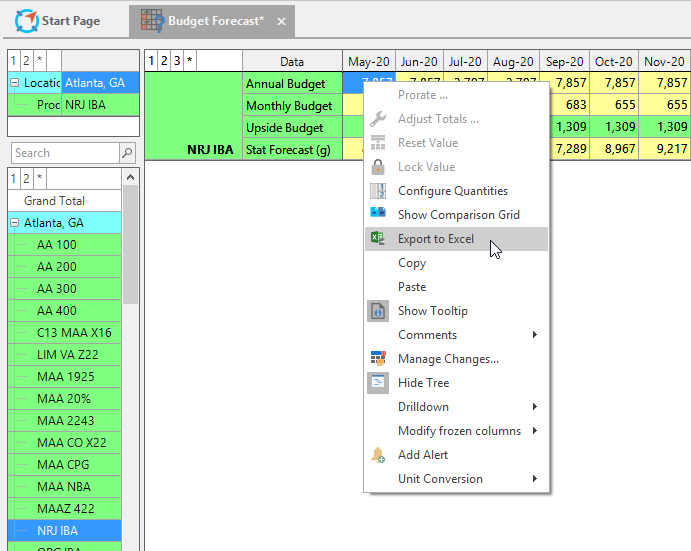Select AA 100 in the tree
This screenshot has width=691, height=551.
click(x=64, y=245)
